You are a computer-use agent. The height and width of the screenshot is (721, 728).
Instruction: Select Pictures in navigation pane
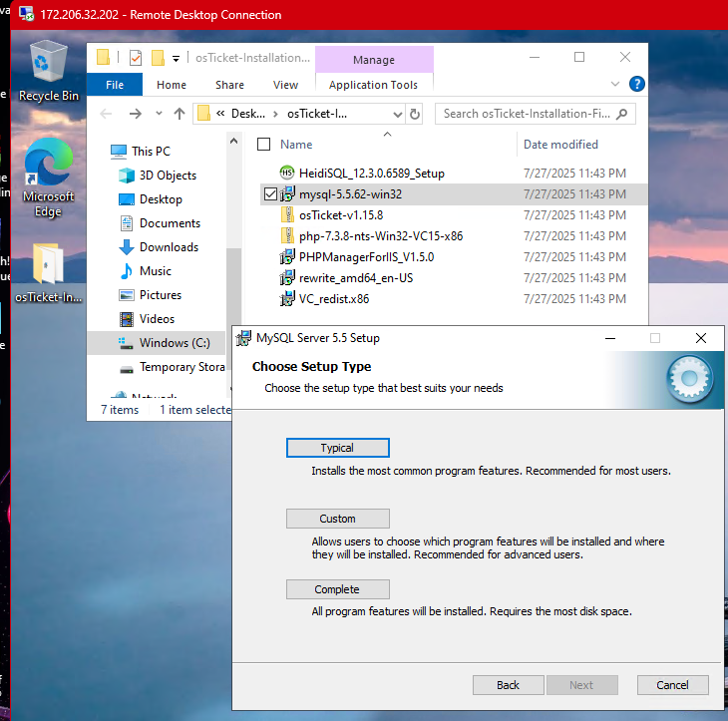pyautogui.click(x=150, y=295)
